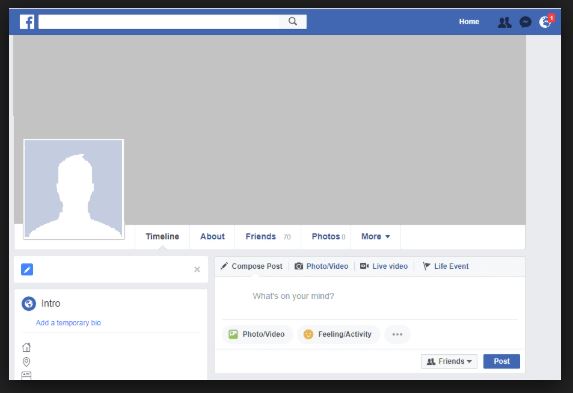573x393 pixels.
Task: Open the Timeline tab
Action: point(162,237)
